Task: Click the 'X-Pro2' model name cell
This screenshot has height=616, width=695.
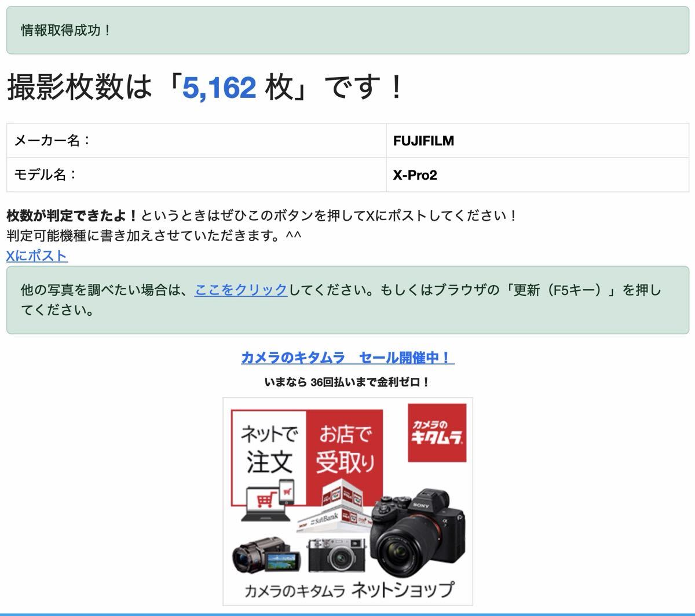Action: [x=537, y=174]
